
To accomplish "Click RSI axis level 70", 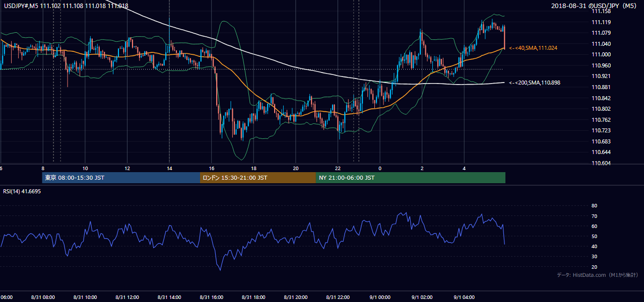I will (x=594, y=216).
